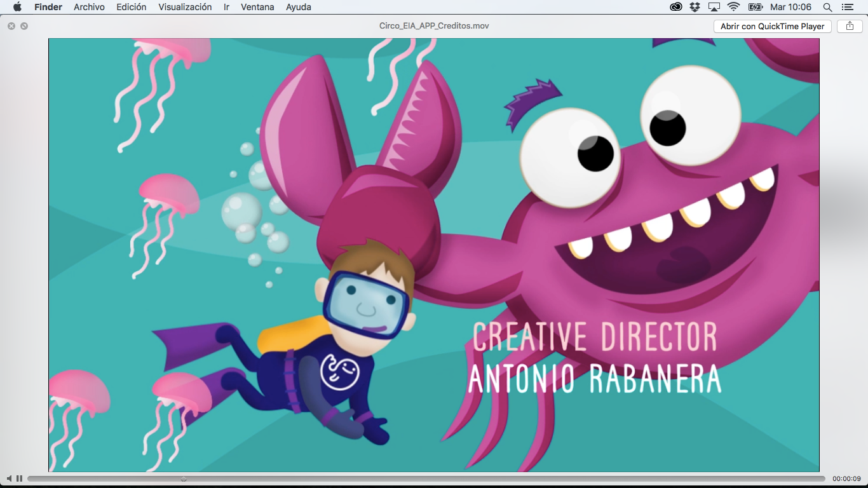868x488 pixels.
Task: Click the elapsed time 00:00:09
Action: coord(846,478)
